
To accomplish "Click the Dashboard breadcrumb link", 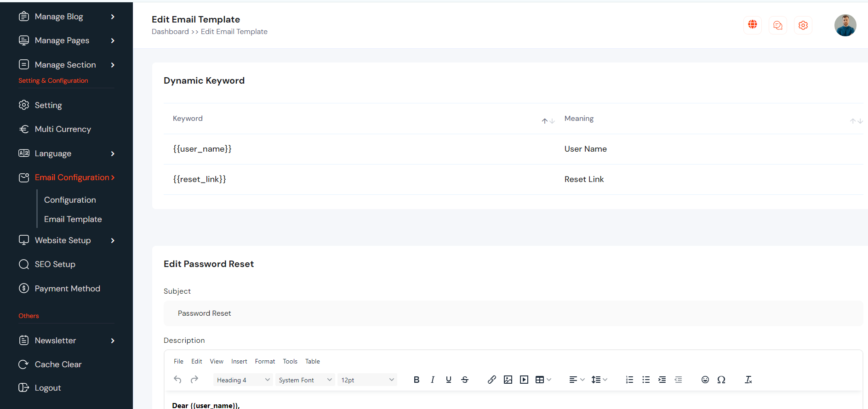I will click(x=170, y=31).
